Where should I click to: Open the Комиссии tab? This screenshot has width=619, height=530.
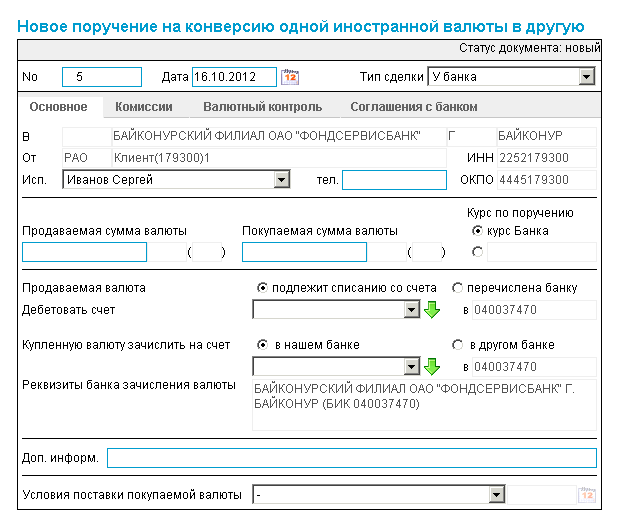click(x=144, y=107)
